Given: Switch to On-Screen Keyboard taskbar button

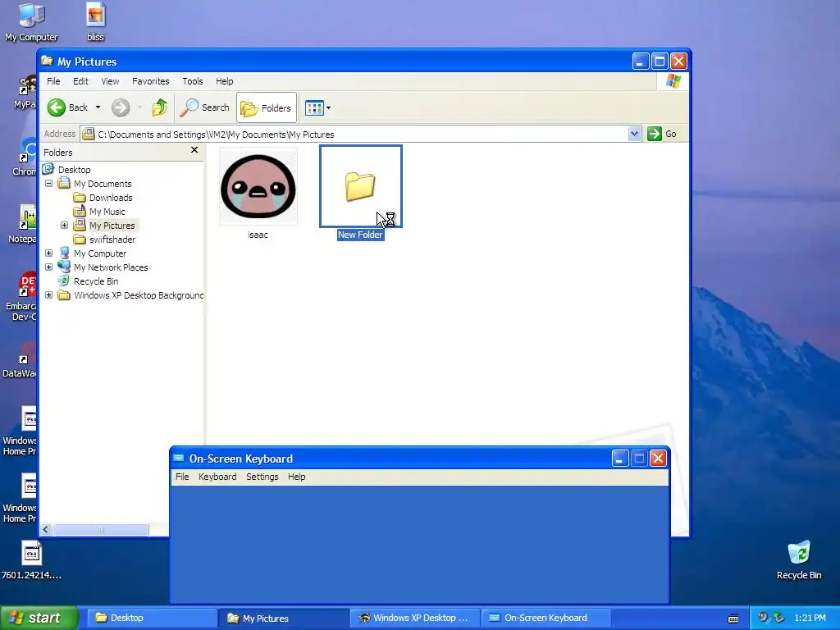Looking at the screenshot, I should tap(546, 618).
